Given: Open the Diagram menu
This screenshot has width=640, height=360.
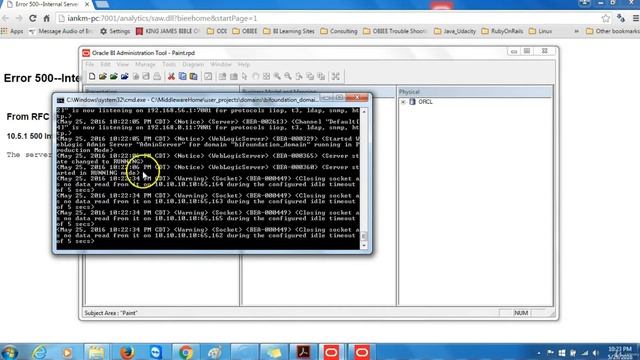Looking at the screenshot, I should 193,64.
